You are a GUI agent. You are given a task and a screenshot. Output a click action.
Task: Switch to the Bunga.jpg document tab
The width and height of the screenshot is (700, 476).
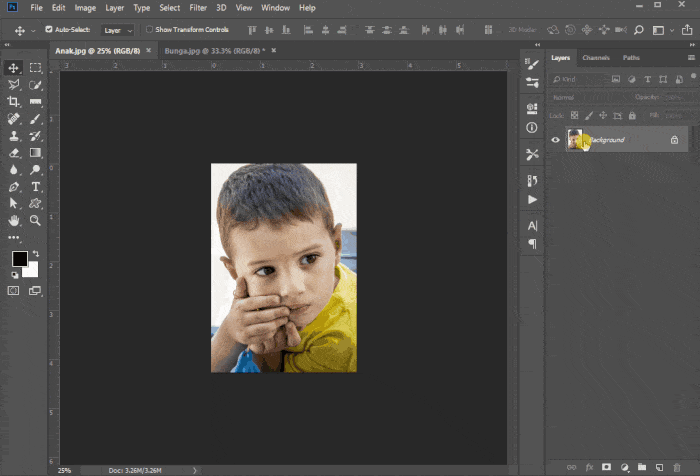point(215,51)
